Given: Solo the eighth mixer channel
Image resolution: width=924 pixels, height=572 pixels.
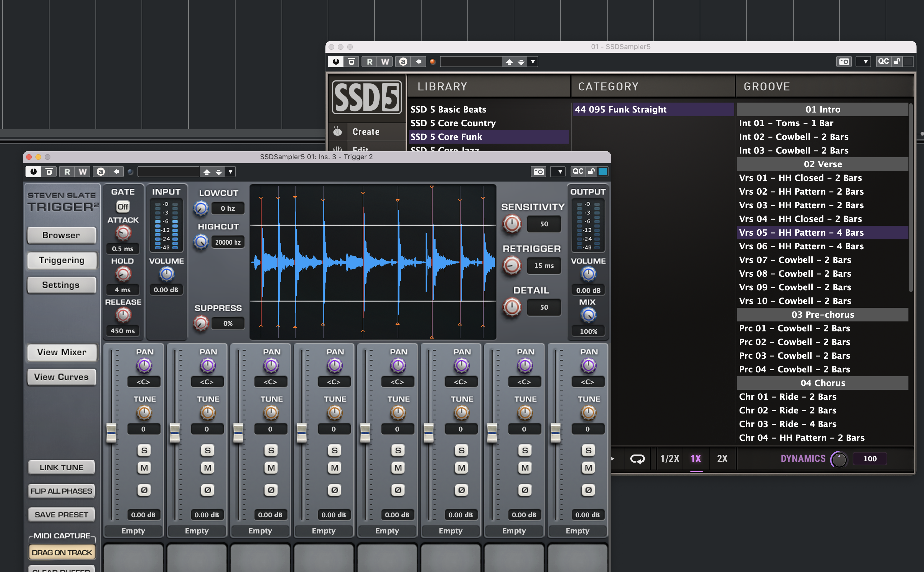Looking at the screenshot, I should pyautogui.click(x=588, y=450).
